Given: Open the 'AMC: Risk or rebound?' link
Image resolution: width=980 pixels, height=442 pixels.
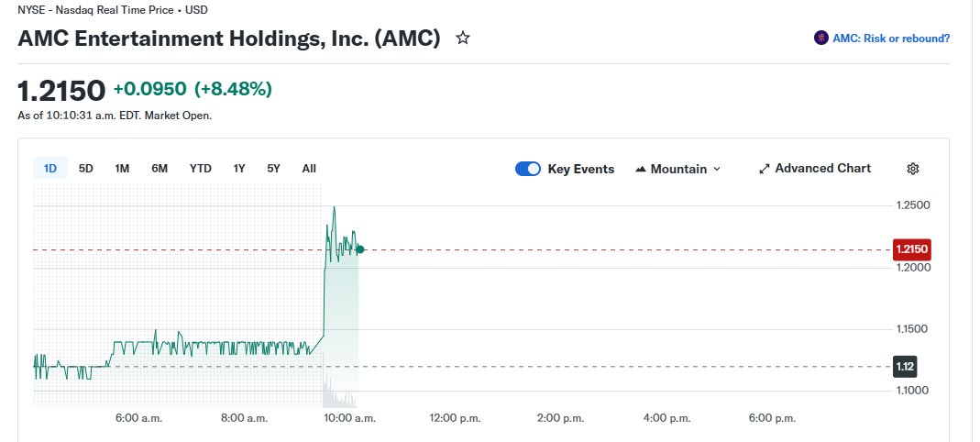Looking at the screenshot, I should pos(890,39).
